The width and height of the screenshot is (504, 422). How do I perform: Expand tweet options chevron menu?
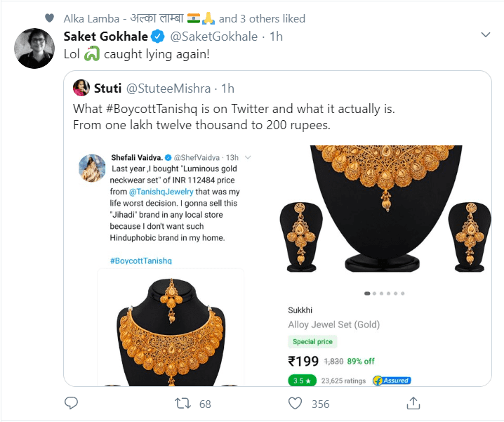tap(485, 34)
